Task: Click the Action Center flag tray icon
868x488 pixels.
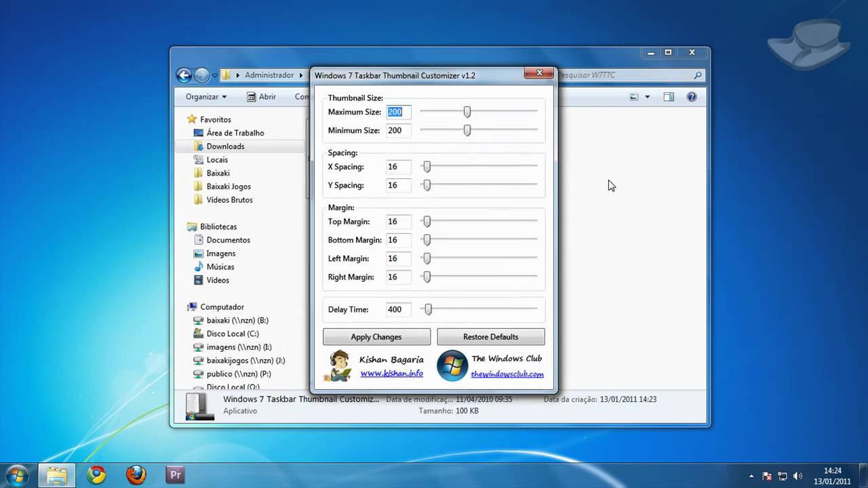Action: 768,476
